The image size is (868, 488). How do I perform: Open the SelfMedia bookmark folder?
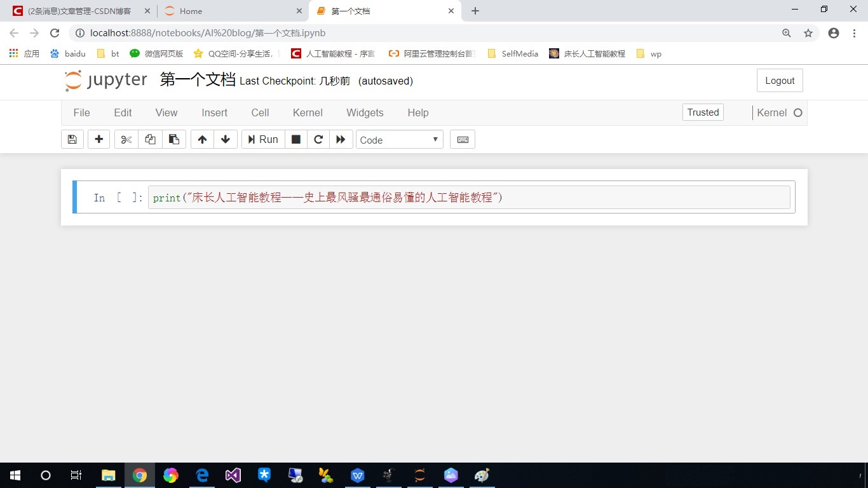(x=513, y=54)
